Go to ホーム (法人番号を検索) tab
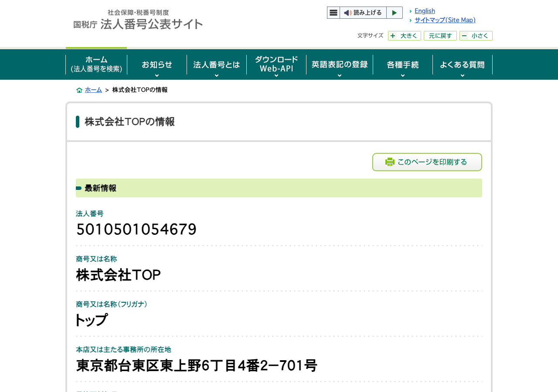558x392 pixels. pos(96,64)
